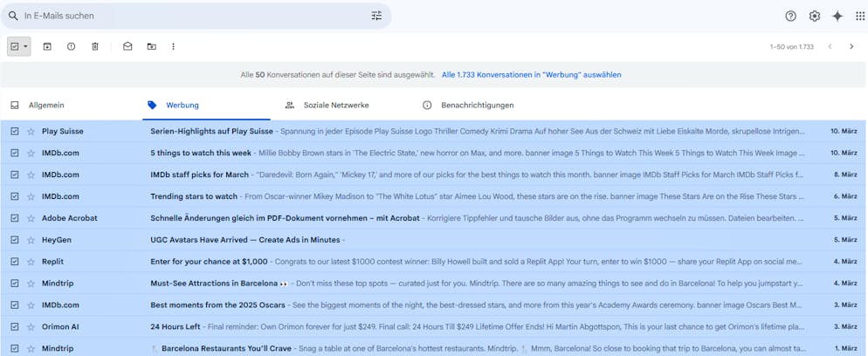Open the help question mark icon

pos(790,16)
